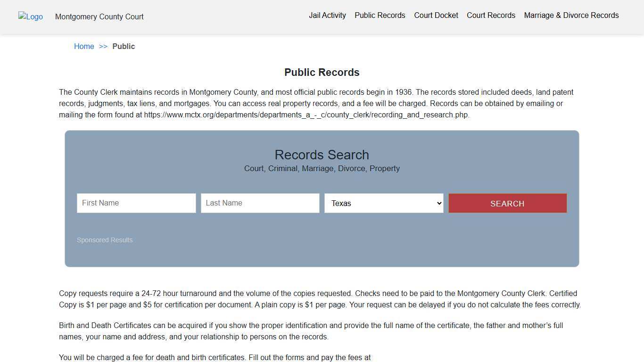This screenshot has height=362, width=644.
Task: Open the Public Records menu item
Action: pyautogui.click(x=380, y=15)
